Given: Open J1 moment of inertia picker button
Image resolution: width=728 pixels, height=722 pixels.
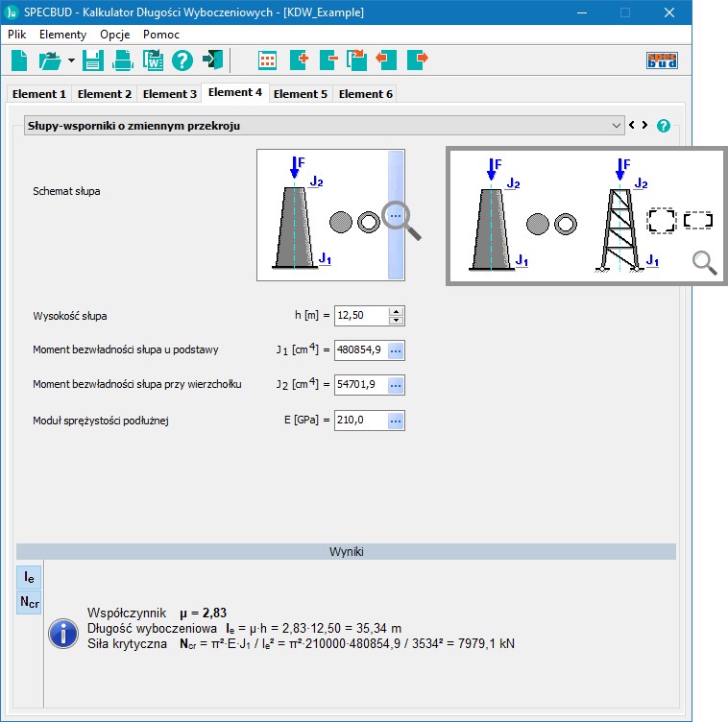Looking at the screenshot, I should pos(395,350).
